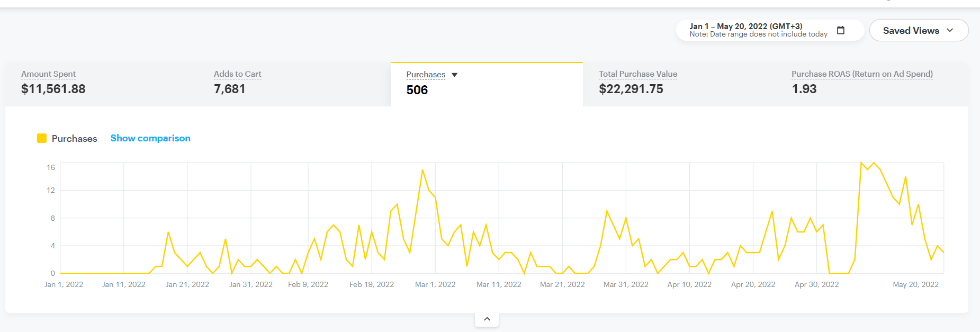Open the Jan 1 – May 20 date range
The width and height of the screenshot is (980, 332).
click(745, 26)
